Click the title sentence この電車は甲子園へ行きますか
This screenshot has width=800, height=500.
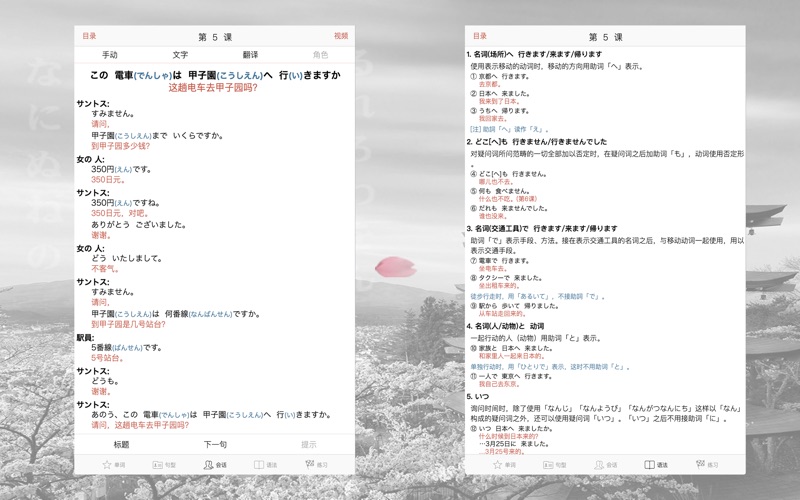(215, 75)
